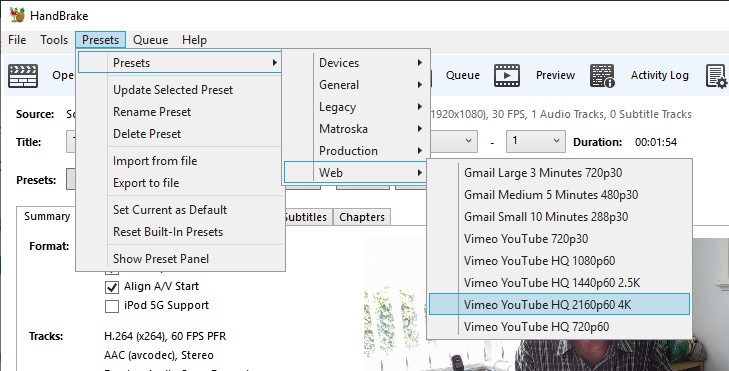Open the Help menu
Viewport: 729px width, 371px height.
[194, 40]
